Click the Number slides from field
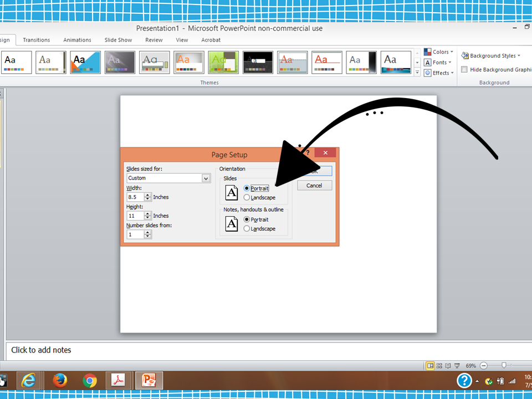532x399 pixels. pyautogui.click(x=135, y=234)
